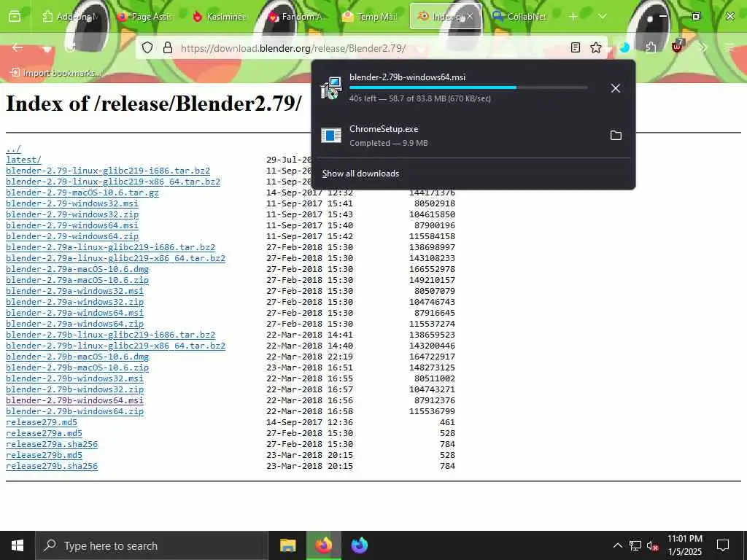Image resolution: width=747 pixels, height=560 pixels.
Task: Open the latest/ directory link
Action: [23, 160]
